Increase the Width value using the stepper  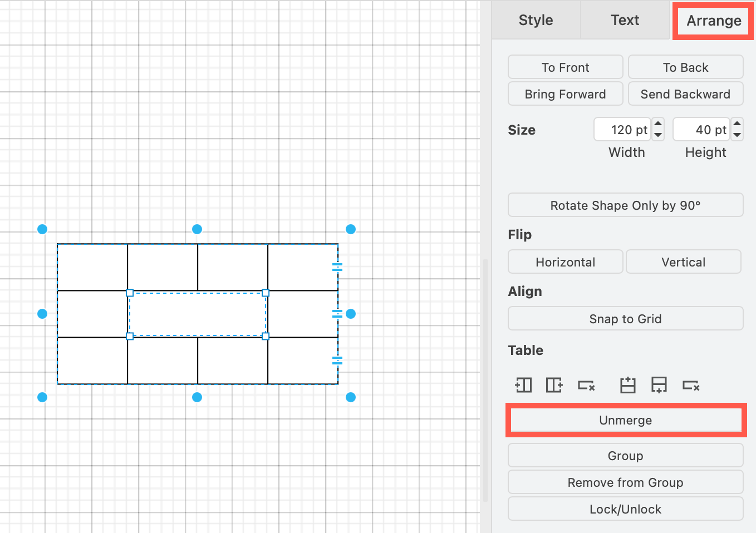point(657,125)
